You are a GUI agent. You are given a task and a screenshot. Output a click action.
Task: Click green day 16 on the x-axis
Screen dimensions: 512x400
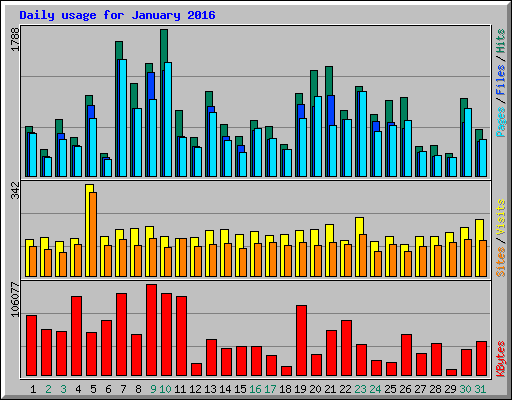[x=255, y=389]
